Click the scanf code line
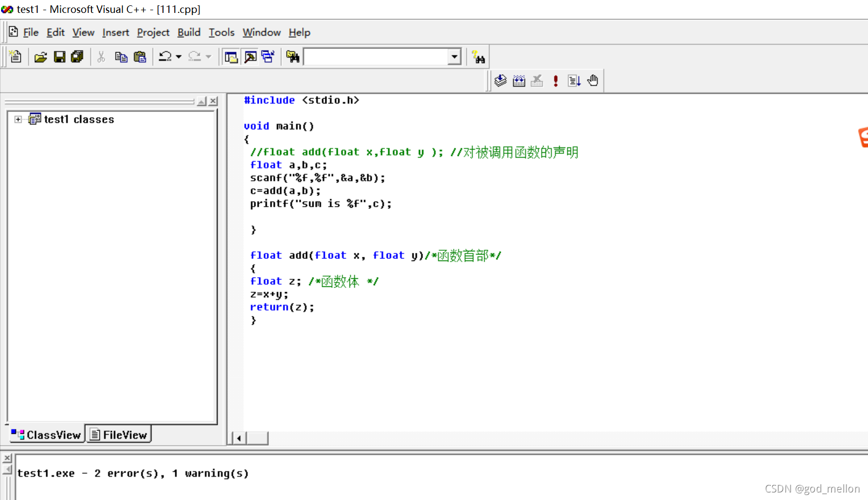Image resolution: width=868 pixels, height=500 pixels. (317, 178)
